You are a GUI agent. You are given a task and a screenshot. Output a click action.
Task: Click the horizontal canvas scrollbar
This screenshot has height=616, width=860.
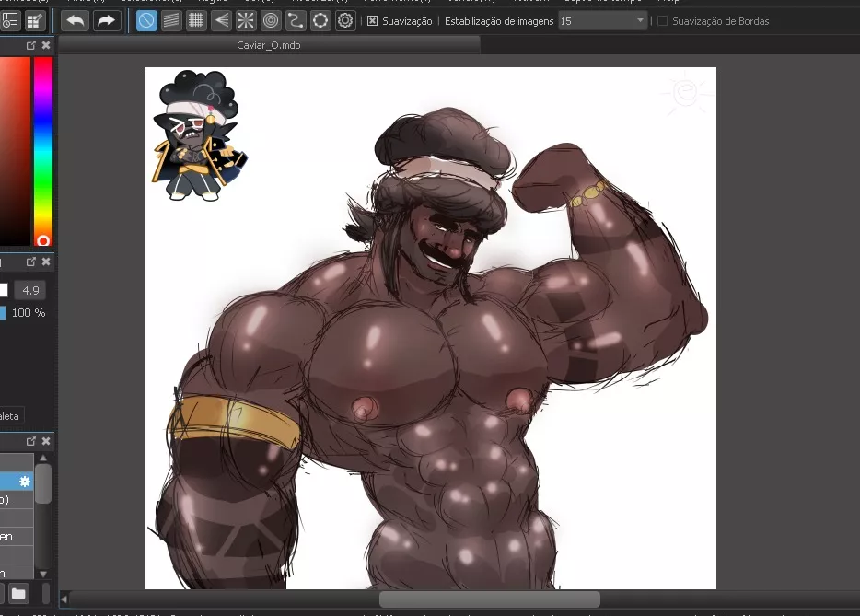click(488, 599)
